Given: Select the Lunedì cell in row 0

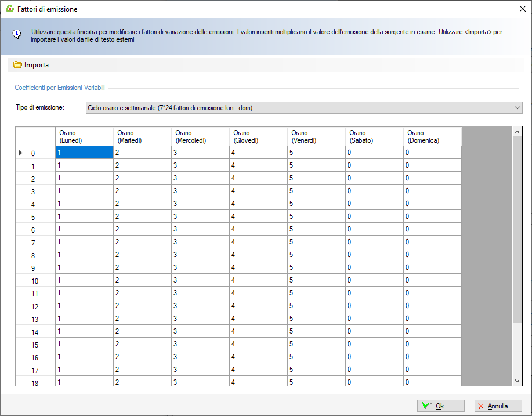Looking at the screenshot, I should [x=84, y=153].
